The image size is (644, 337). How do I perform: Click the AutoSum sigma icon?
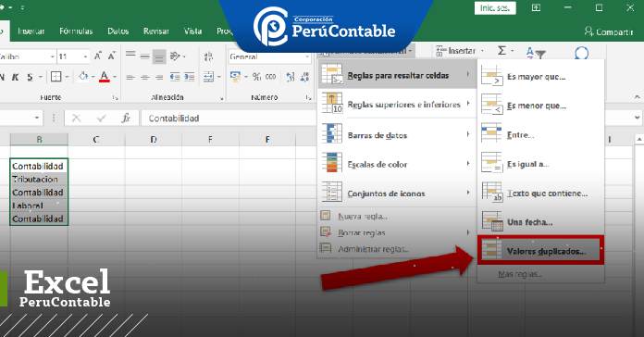click(502, 51)
